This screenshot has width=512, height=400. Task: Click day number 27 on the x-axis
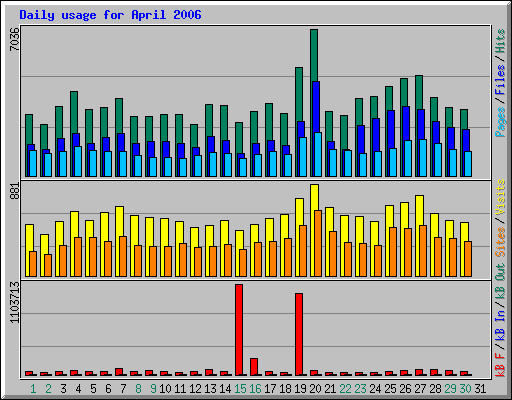(420, 389)
